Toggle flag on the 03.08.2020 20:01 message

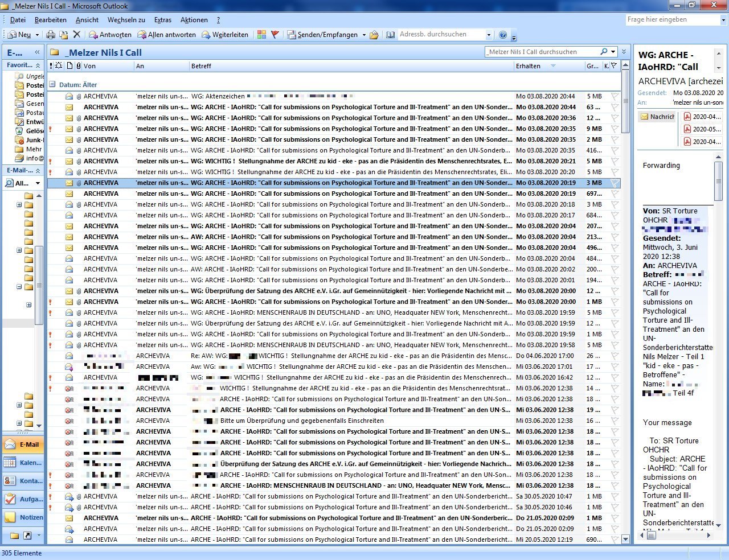(615, 281)
